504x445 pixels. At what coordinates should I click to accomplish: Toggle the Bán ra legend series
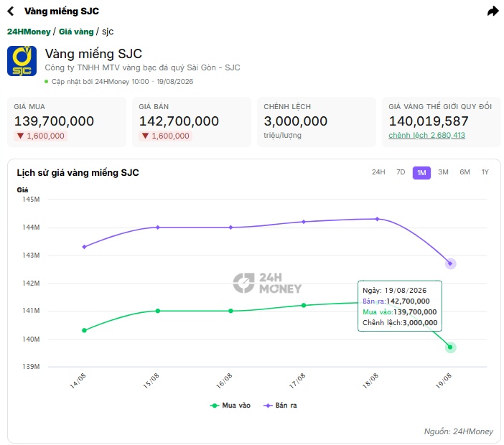point(280,406)
